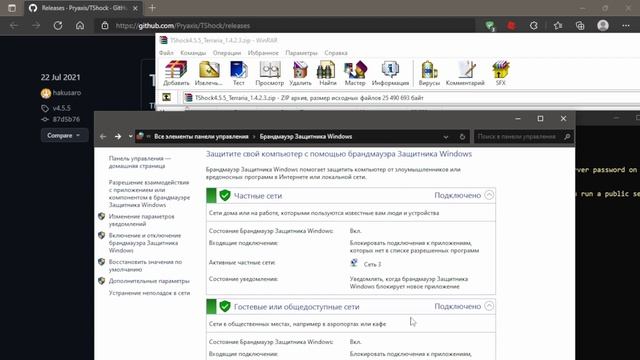Open the WinRAR Справка menu

point(336,53)
